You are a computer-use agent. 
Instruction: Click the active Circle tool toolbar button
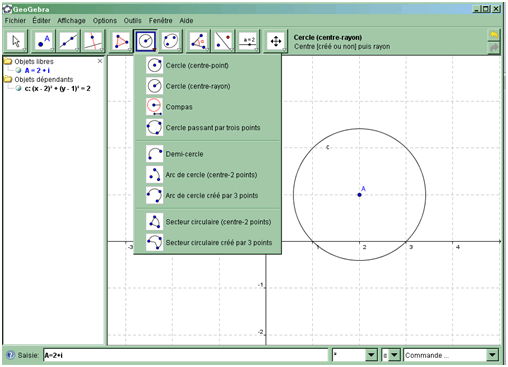tap(146, 41)
